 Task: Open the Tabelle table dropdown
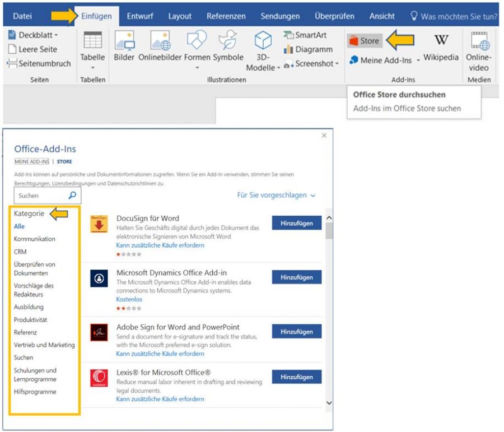point(92,50)
